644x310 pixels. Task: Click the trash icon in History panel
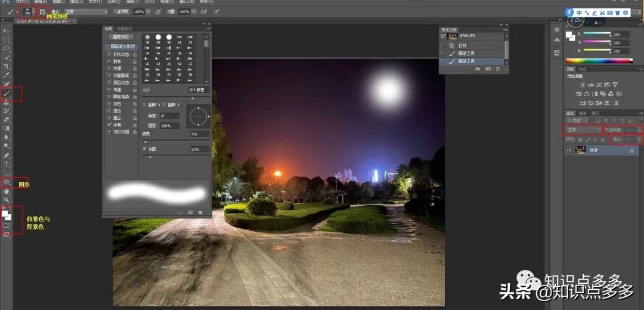point(498,69)
